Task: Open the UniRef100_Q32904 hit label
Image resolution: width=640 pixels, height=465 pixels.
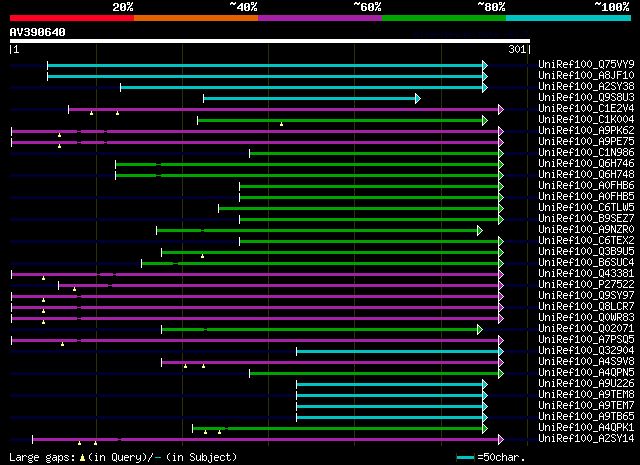Action: pyautogui.click(x=586, y=350)
